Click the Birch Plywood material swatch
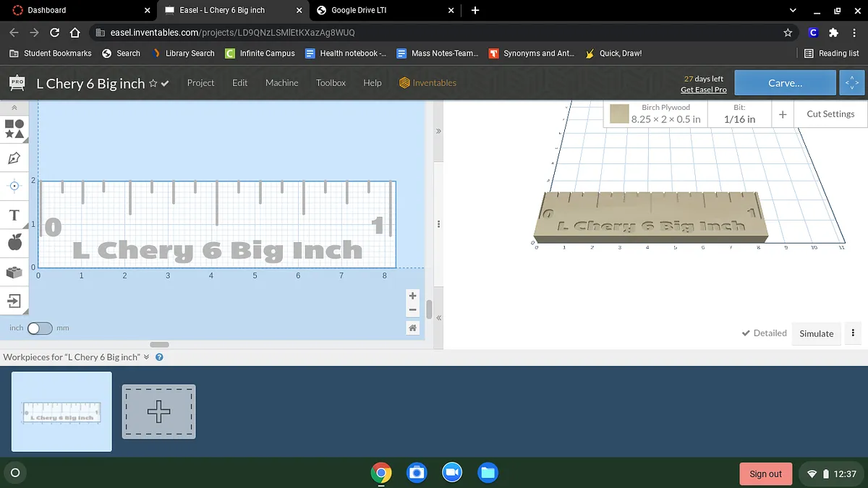The image size is (868, 488). pyautogui.click(x=619, y=114)
